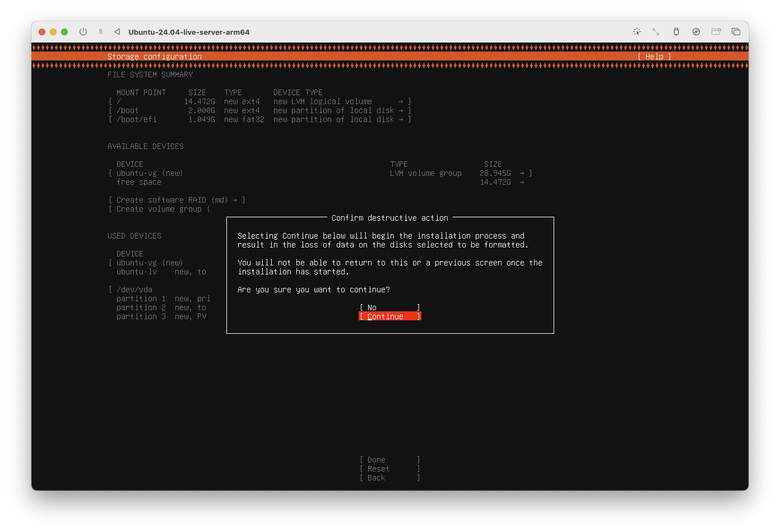Screen dimensions: 780x532
Task: Open the shared folder icon
Action: 716,32
